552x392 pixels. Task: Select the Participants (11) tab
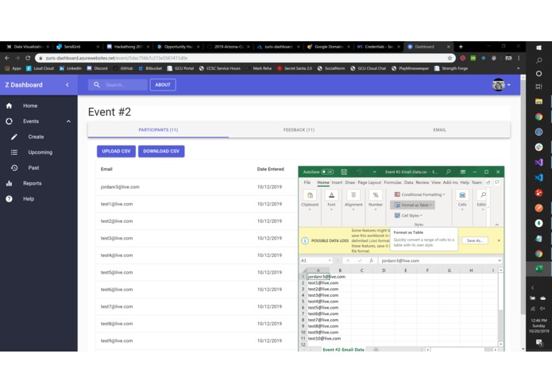(x=158, y=129)
